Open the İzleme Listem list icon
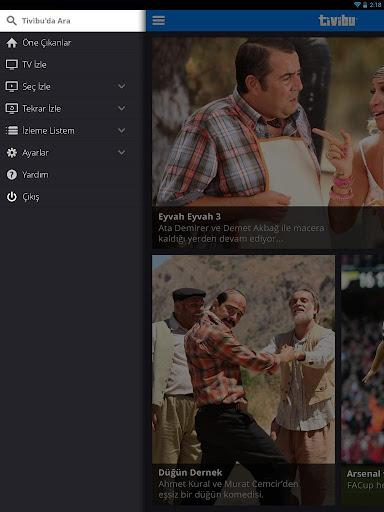Screen dimensions: 384x512 coord(12,131)
